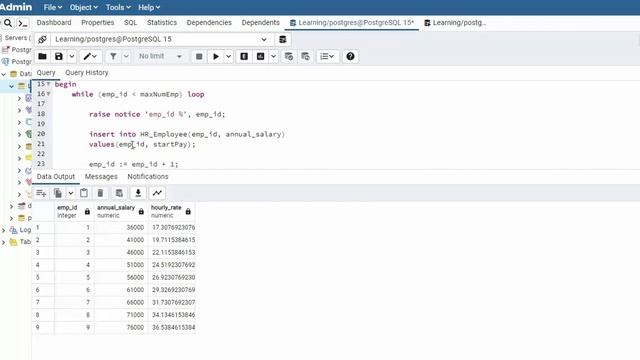Save the query file
The width and height of the screenshot is (640, 360).
(59, 56)
